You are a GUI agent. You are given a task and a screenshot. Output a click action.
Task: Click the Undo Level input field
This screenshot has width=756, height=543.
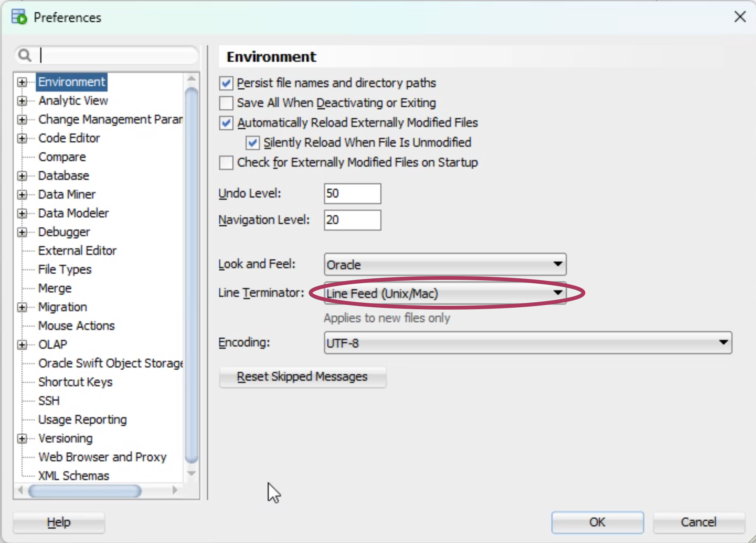point(352,193)
